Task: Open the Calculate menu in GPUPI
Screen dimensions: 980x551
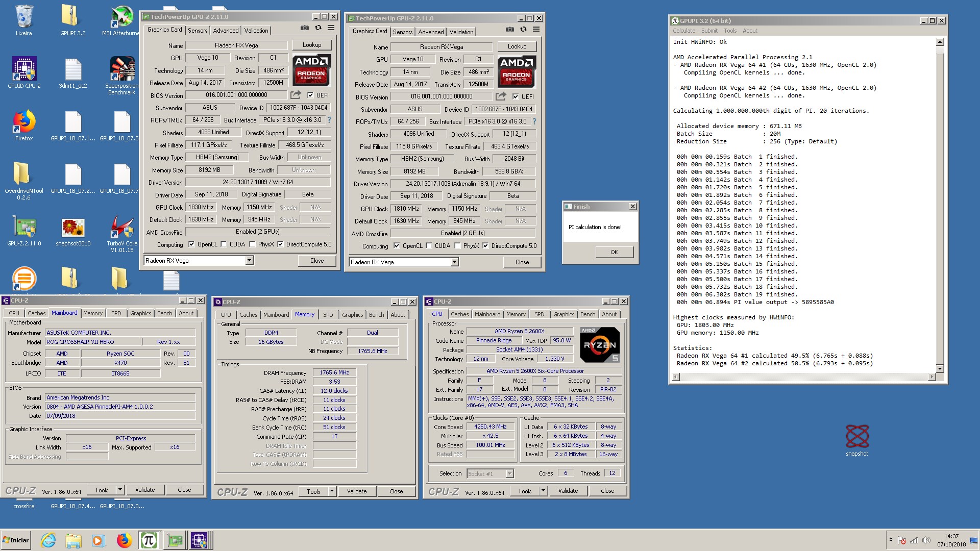Action: [684, 31]
